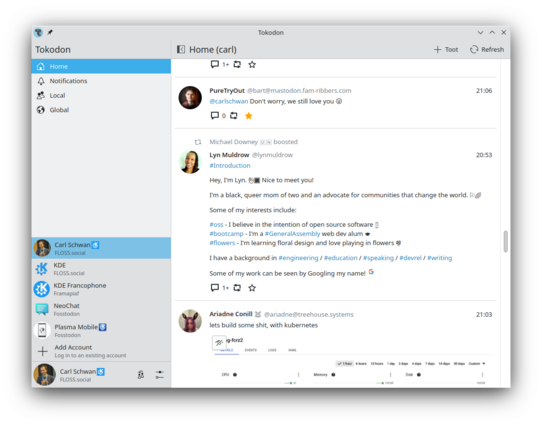Click the Tokodon app icon in titlebar
This screenshot has width=542, height=425.
click(38, 32)
